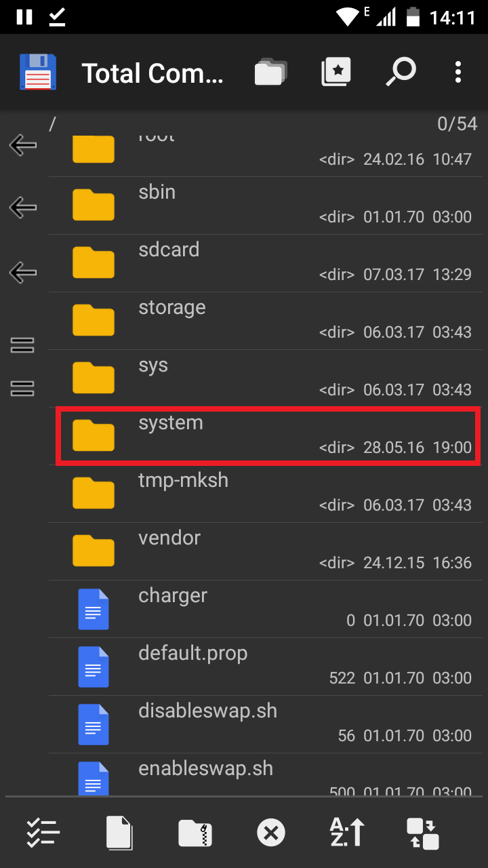Screen dimensions: 488x868
Task: Open the A-Z sort order icon
Action: [x=347, y=832]
